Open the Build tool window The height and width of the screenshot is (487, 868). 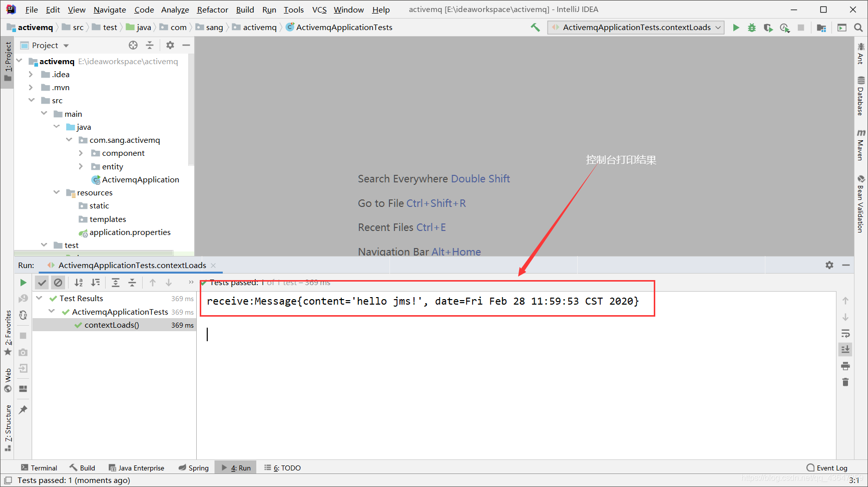pos(83,468)
